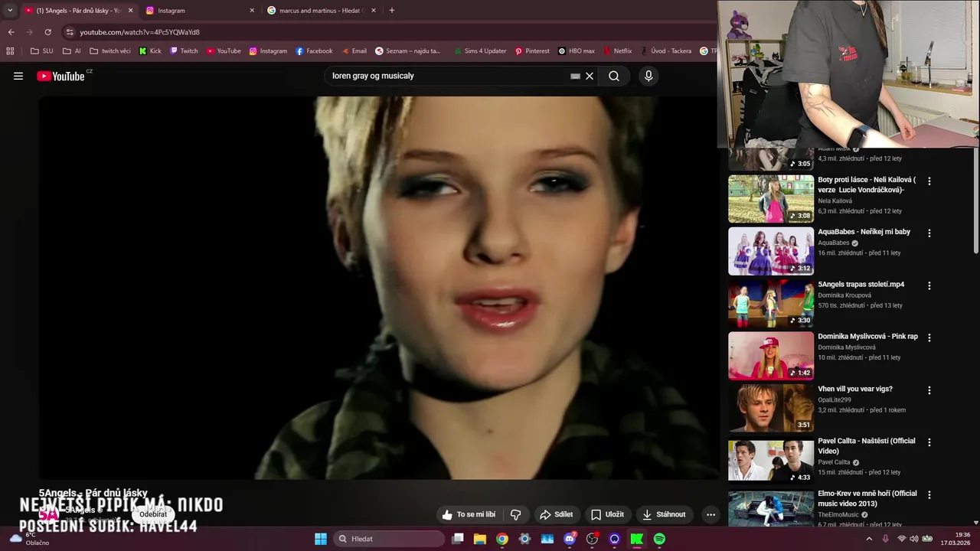Click taskbar Hledat search box
Screen dimensions: 980x551
click(390, 539)
